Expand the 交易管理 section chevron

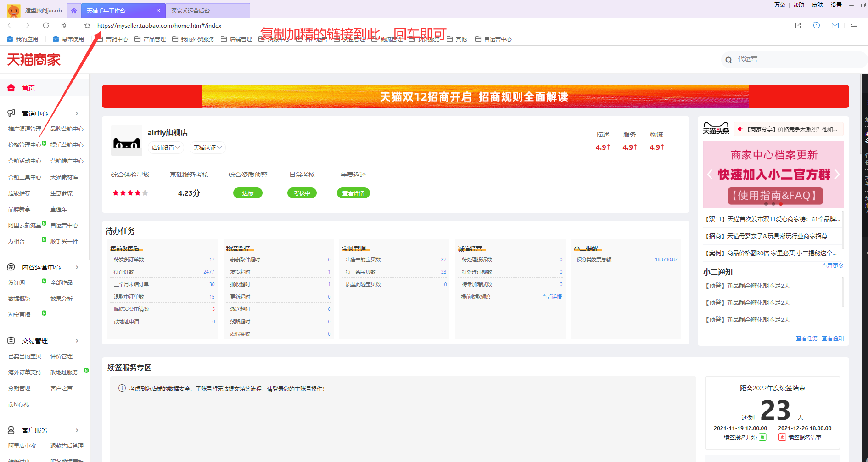click(x=77, y=341)
